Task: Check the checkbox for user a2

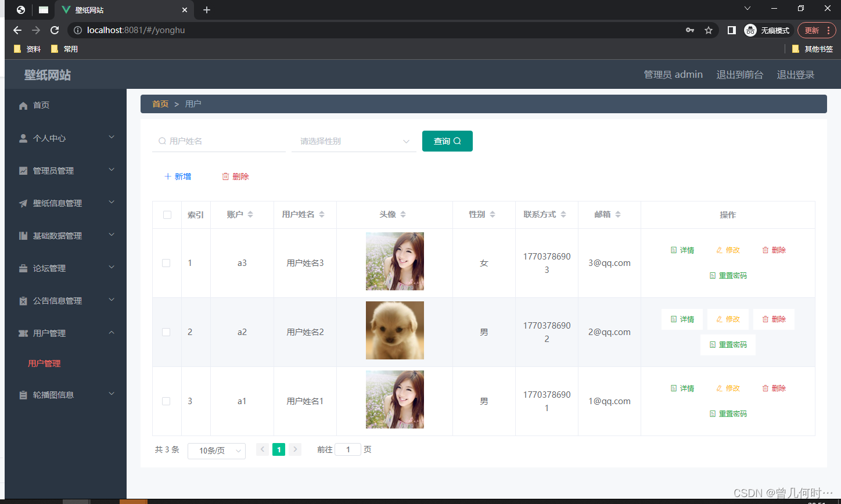Action: pos(167,332)
